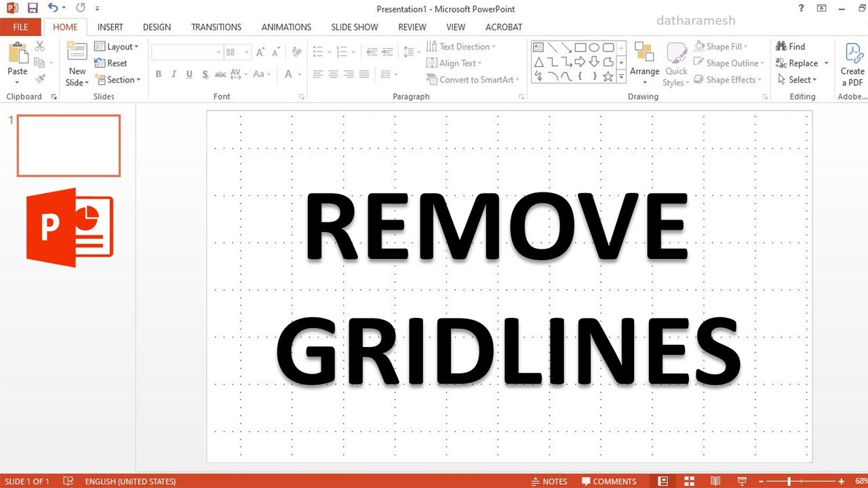Toggle Center paragraph alignment
Viewport: 868px width, 488px height.
[x=334, y=75]
